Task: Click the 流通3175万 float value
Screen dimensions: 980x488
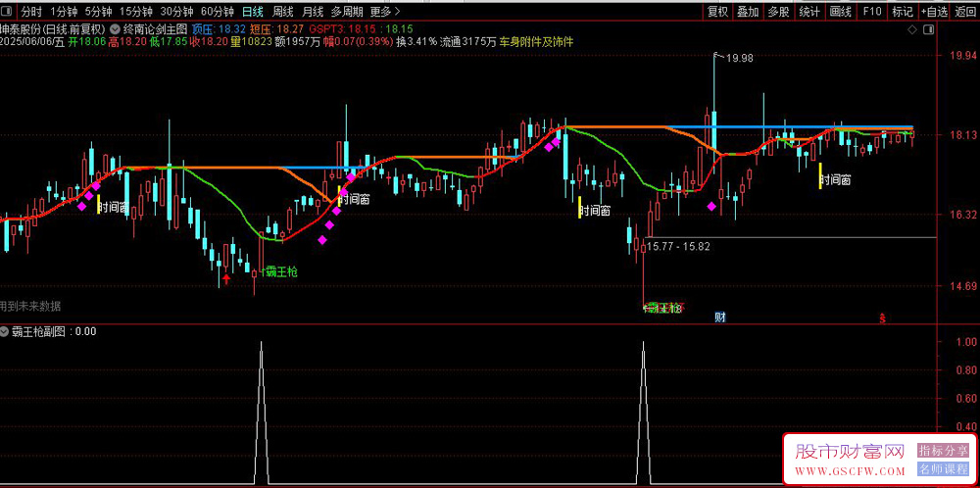Action: pyautogui.click(x=468, y=42)
